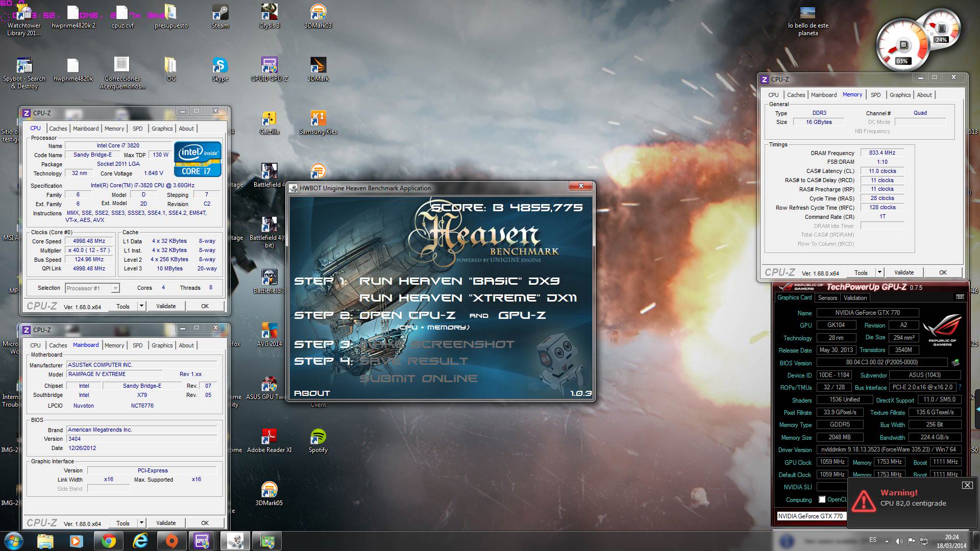980x551 pixels.
Task: Dismiss the CPU temperature warning popup
Action: click(x=967, y=485)
